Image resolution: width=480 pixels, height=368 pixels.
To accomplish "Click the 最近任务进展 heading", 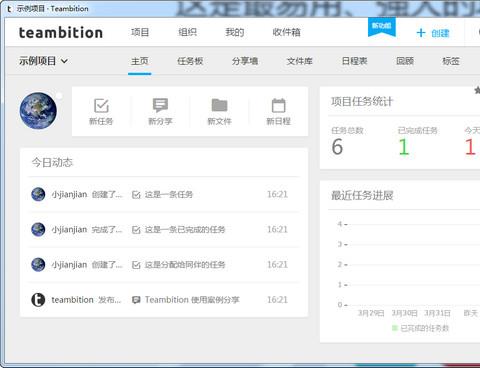I will [x=362, y=195].
